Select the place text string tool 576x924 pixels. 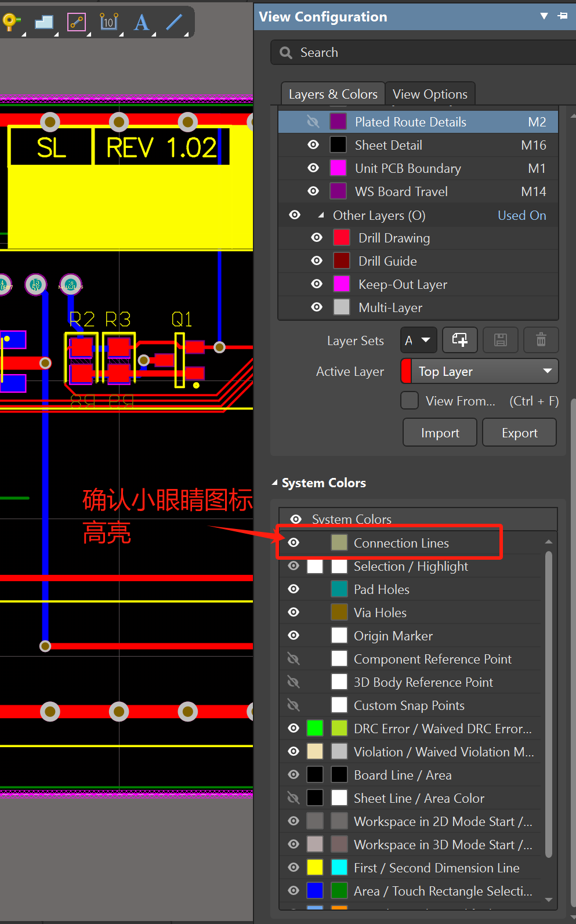(x=142, y=22)
